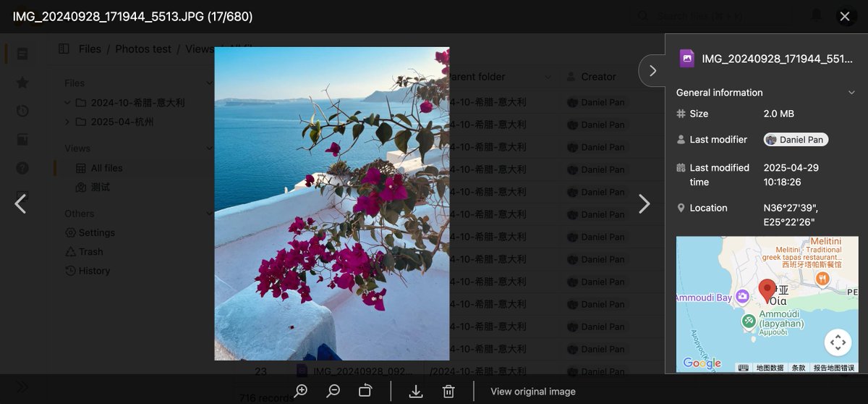Collapse the Others section in panel
The width and height of the screenshot is (868, 404).
tap(210, 214)
